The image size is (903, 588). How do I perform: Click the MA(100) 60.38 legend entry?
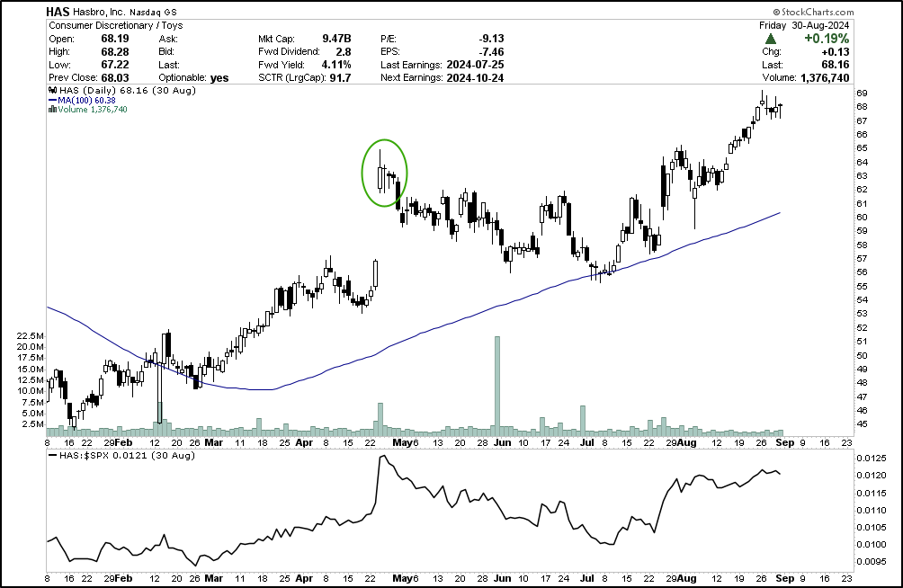tap(82, 100)
